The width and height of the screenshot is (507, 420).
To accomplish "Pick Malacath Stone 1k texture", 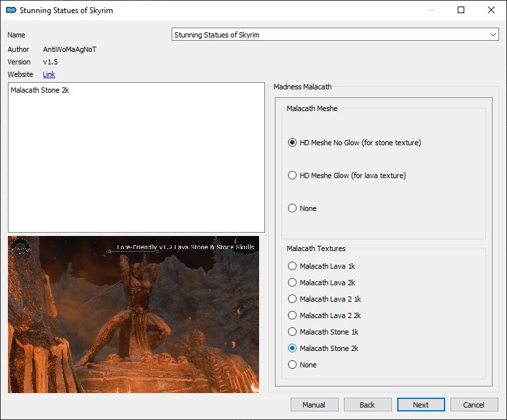I will pos(293,332).
